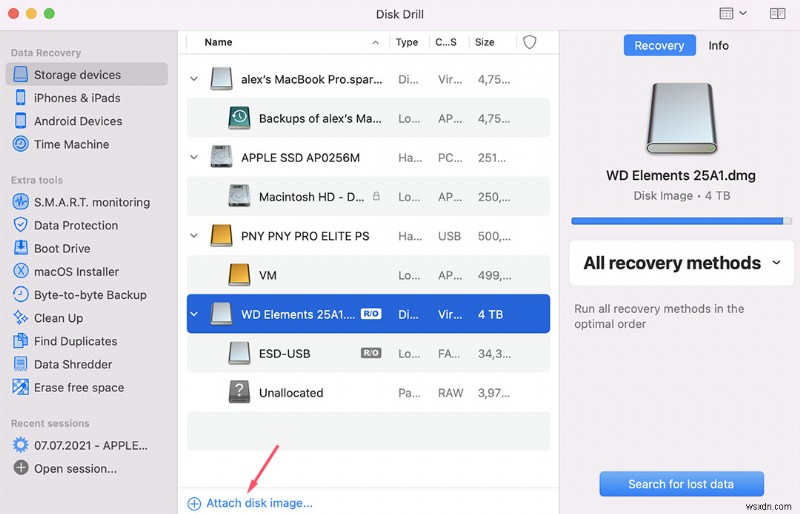The width and height of the screenshot is (800, 514).
Task: Click the 499,... size cell for VM
Action: pos(494,275)
